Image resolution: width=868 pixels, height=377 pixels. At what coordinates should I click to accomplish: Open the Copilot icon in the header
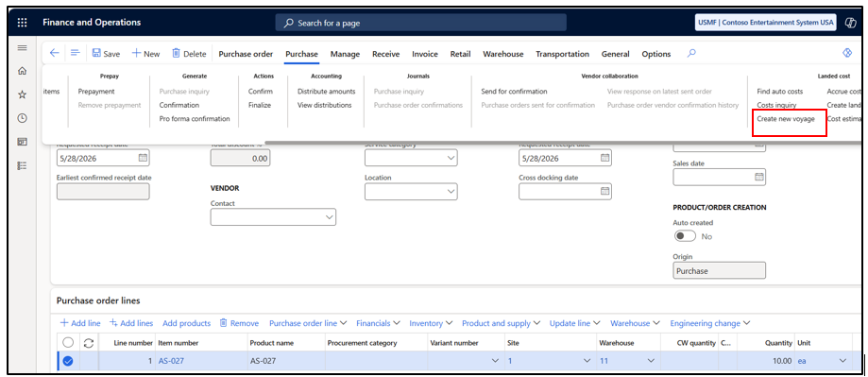coord(850,23)
